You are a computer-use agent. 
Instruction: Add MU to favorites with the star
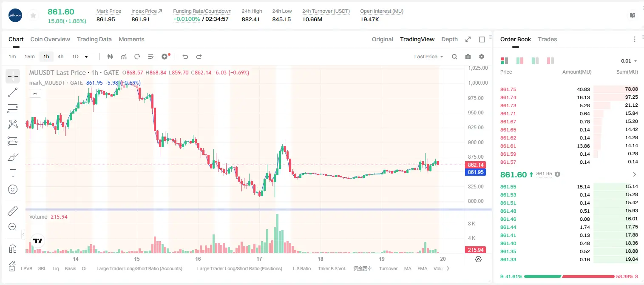point(33,15)
